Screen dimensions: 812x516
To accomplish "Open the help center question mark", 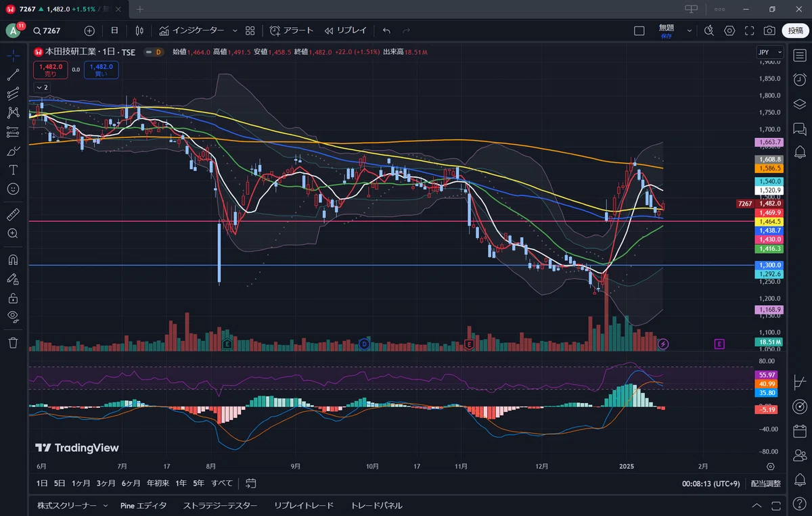I will point(799,504).
